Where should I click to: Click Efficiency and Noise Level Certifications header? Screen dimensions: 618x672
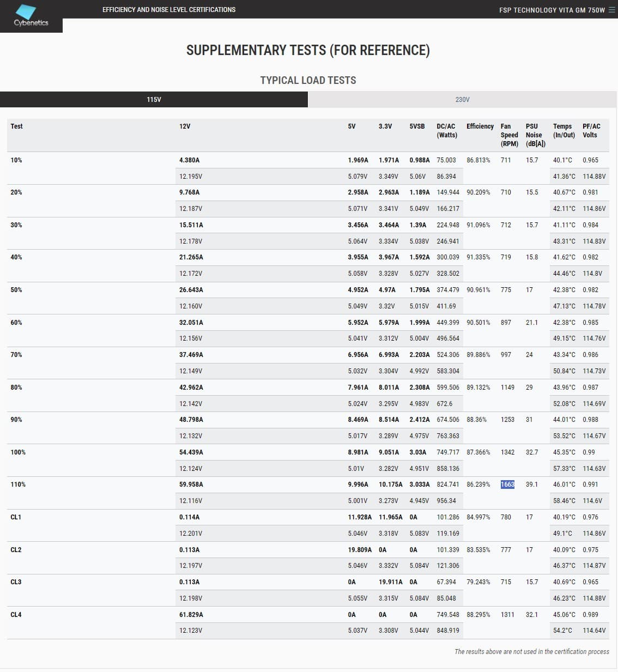point(169,10)
